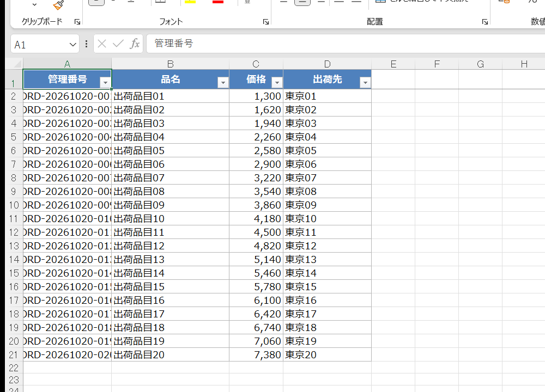Screen dimensions: 545x392
Task: Open the 管理番号 filter dropdown
Action: pyautogui.click(x=105, y=83)
